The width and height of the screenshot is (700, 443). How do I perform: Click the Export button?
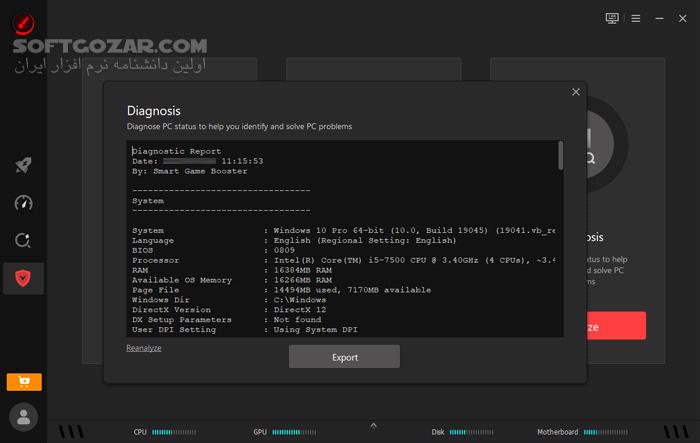[344, 357]
